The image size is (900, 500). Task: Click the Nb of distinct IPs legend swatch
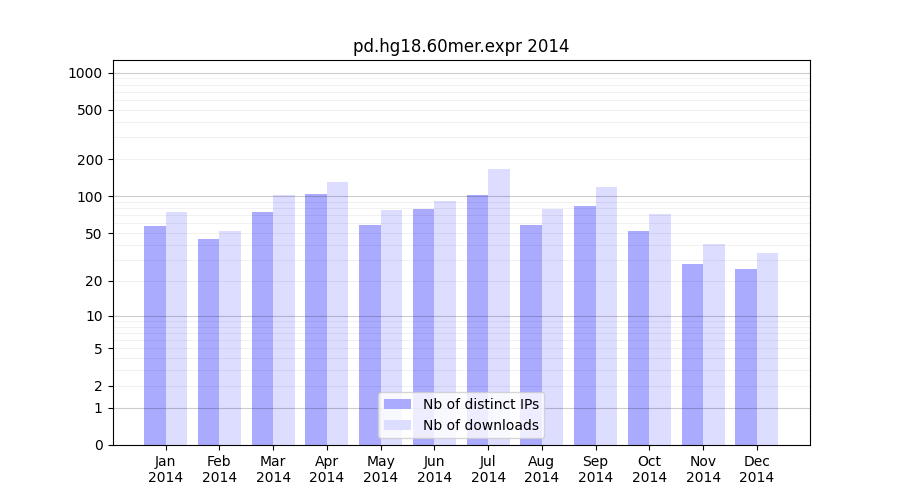point(397,404)
